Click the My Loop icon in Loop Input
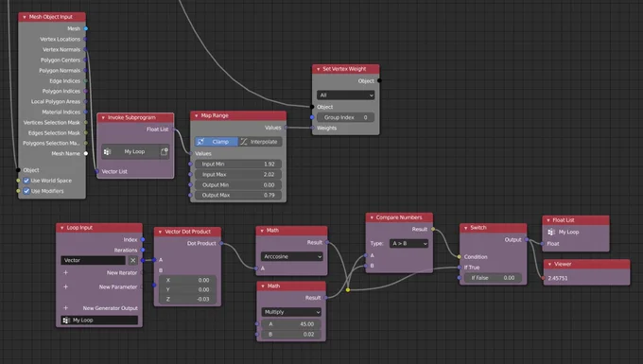The image size is (643, 364). tap(66, 321)
